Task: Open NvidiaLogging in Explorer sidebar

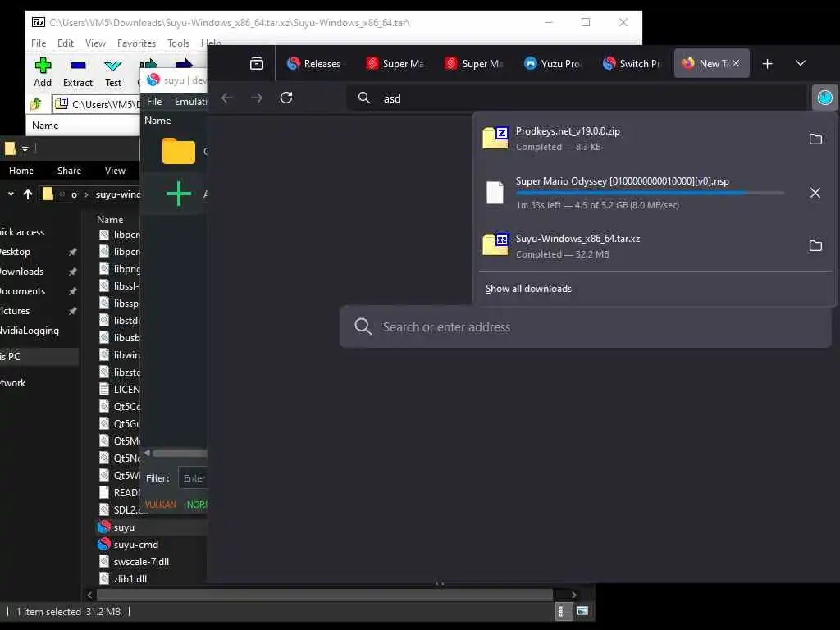Action: point(29,331)
